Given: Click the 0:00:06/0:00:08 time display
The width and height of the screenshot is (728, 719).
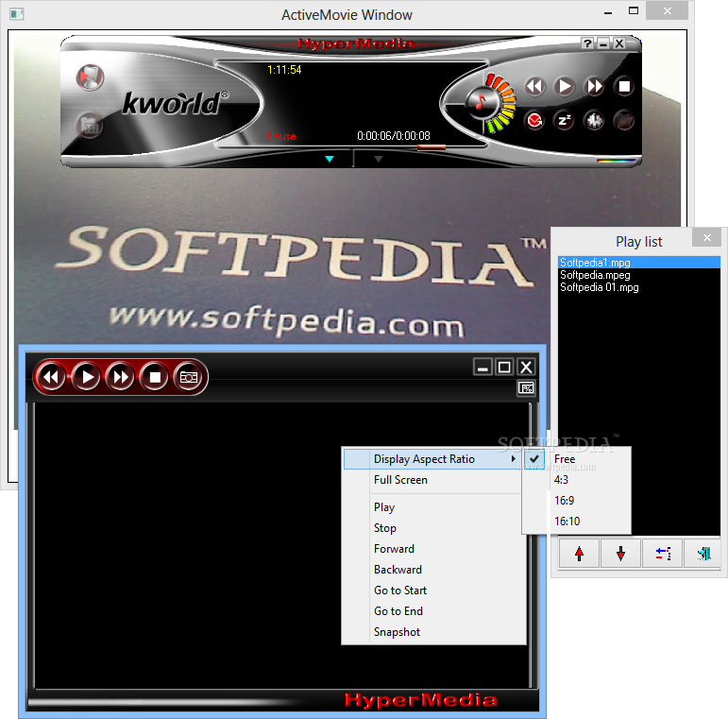Looking at the screenshot, I should click(x=394, y=136).
